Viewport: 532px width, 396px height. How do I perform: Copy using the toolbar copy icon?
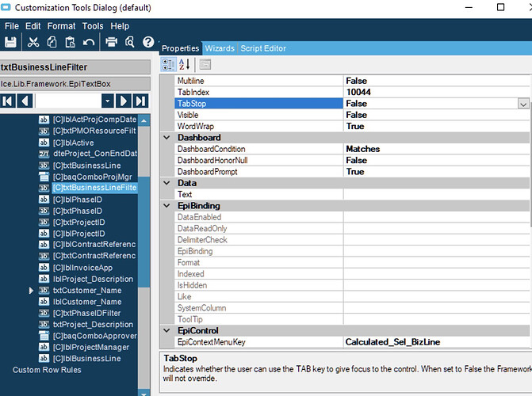[x=52, y=42]
